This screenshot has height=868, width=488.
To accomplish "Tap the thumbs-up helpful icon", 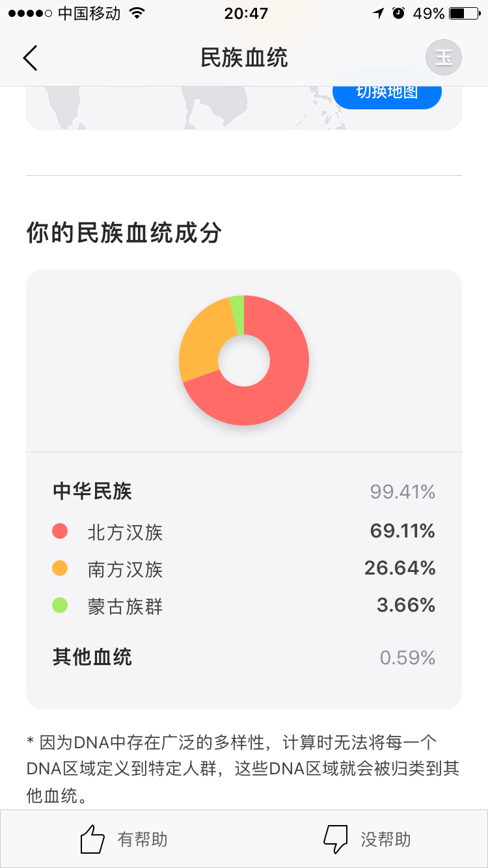I will coord(92,839).
